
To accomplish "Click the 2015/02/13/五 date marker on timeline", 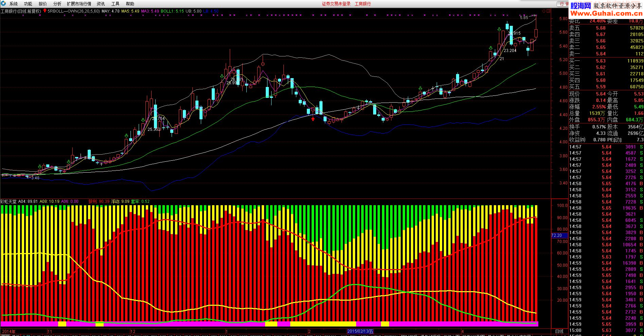I will pos(360,331).
